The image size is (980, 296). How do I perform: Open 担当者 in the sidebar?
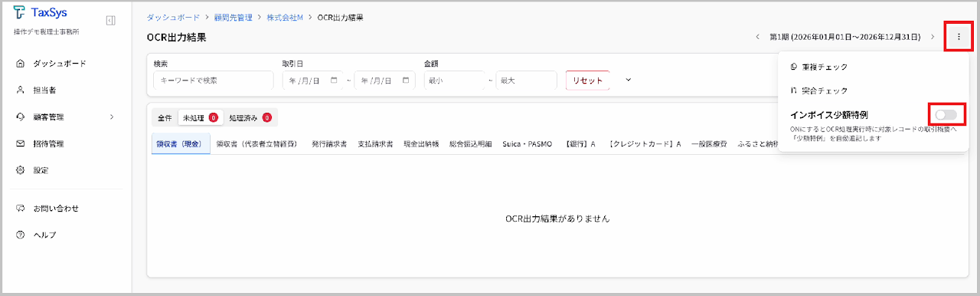[x=44, y=90]
